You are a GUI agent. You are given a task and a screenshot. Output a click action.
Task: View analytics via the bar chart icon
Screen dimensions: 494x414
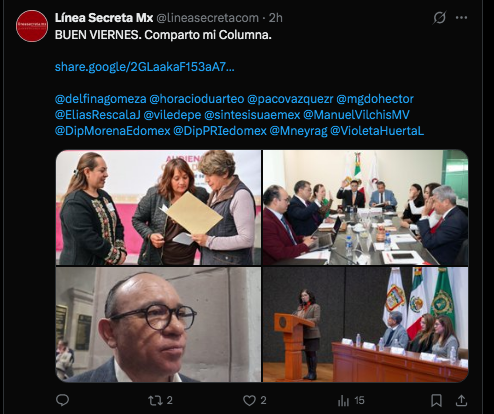[343, 400]
